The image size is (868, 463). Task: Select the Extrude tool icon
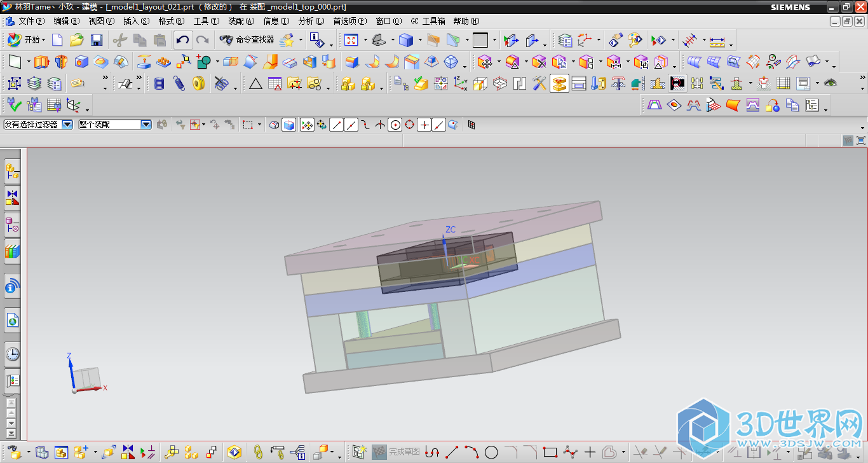41,62
